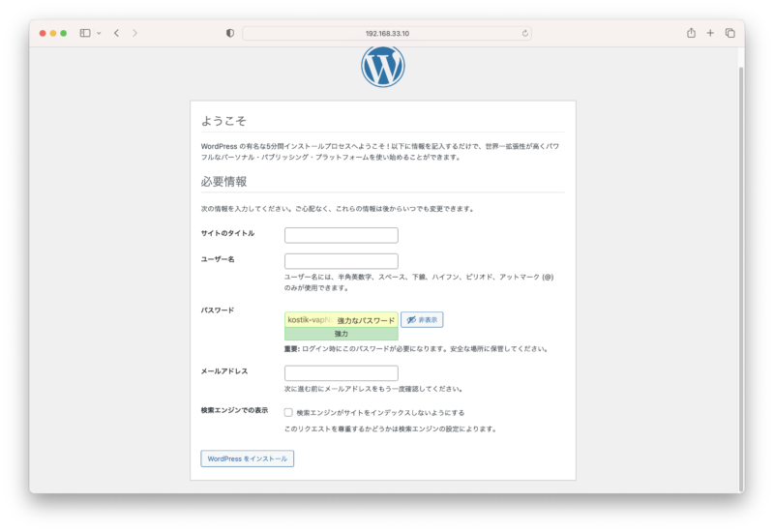Toggle the Safari sidebar icon

click(x=85, y=33)
